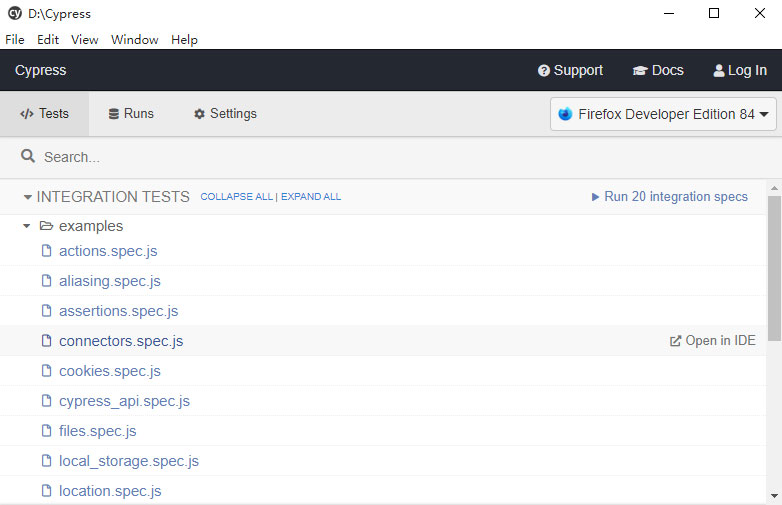Collapse the examples folder arrow
Image resolution: width=782 pixels, height=505 pixels.
point(26,226)
